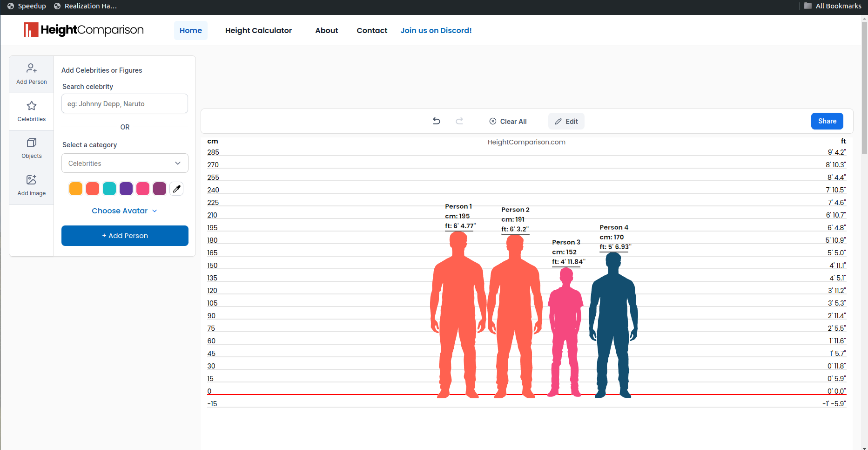This screenshot has height=450, width=868.
Task: Follow the Join us on Discord link
Action: pos(436,30)
